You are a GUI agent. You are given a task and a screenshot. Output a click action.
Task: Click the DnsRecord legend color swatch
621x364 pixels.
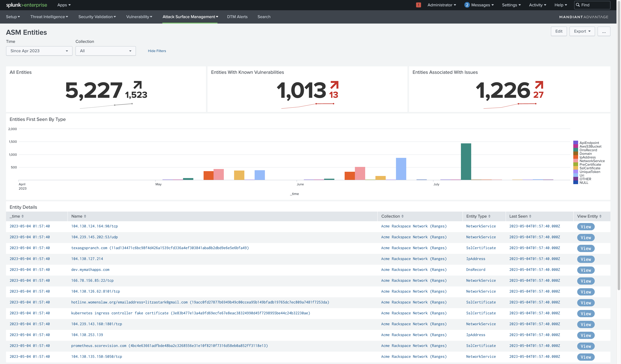(575, 150)
